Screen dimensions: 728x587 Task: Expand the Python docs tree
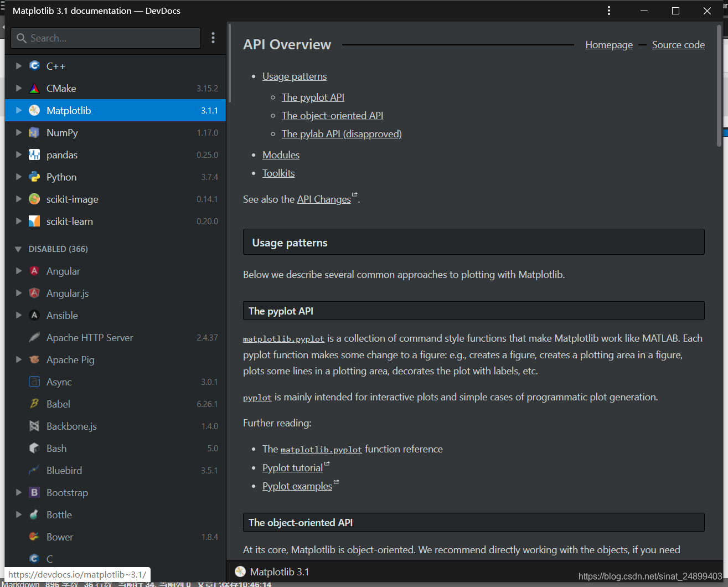click(19, 177)
